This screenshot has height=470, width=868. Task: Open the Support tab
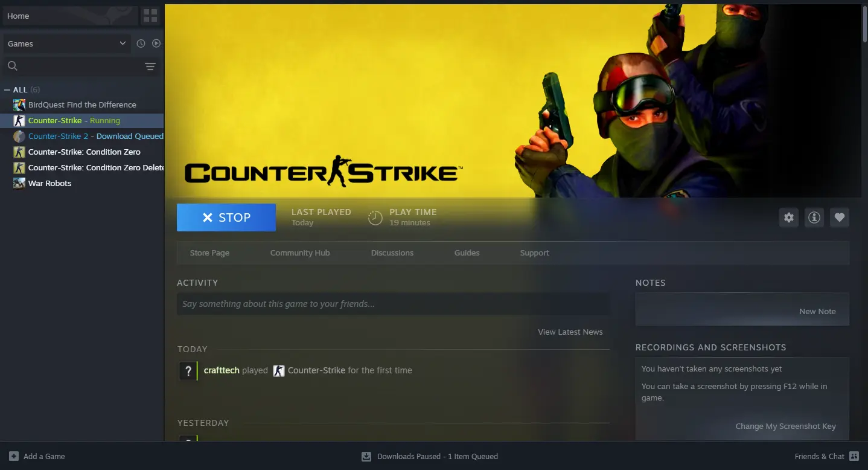534,253
